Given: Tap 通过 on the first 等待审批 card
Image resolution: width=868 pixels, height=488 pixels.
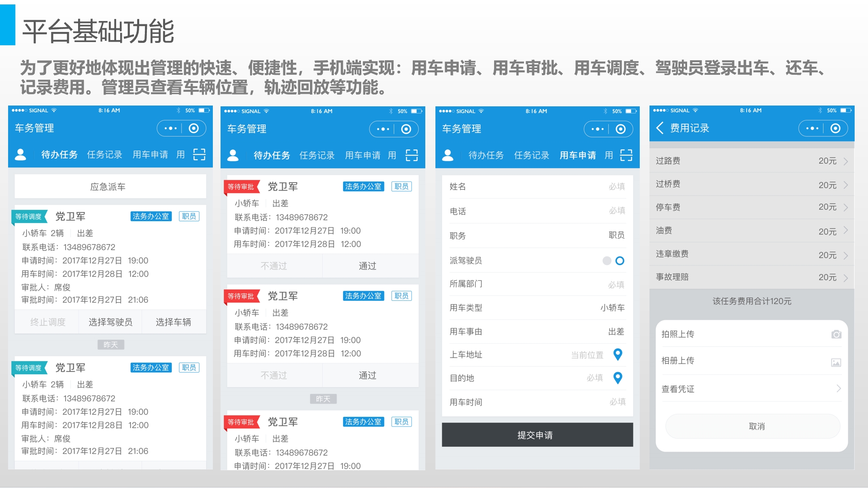Looking at the screenshot, I should 367,266.
